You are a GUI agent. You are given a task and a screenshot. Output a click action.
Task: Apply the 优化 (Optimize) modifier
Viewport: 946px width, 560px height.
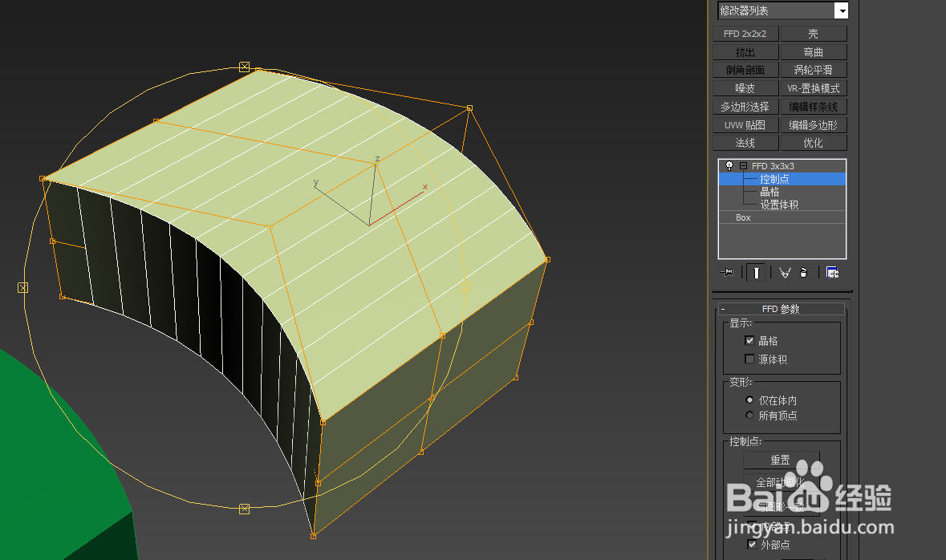(x=814, y=143)
